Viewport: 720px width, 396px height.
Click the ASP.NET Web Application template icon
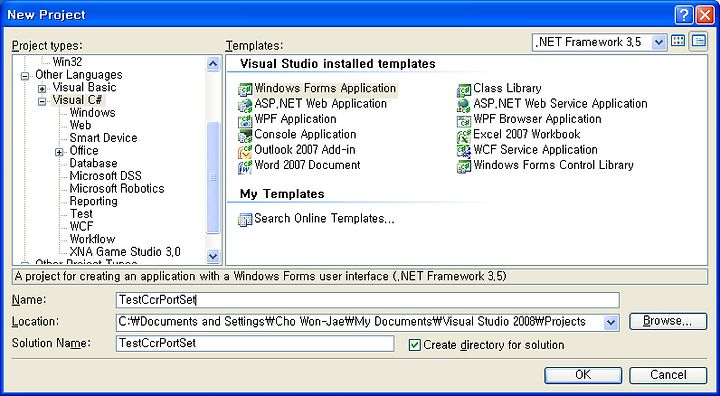pyautogui.click(x=245, y=105)
